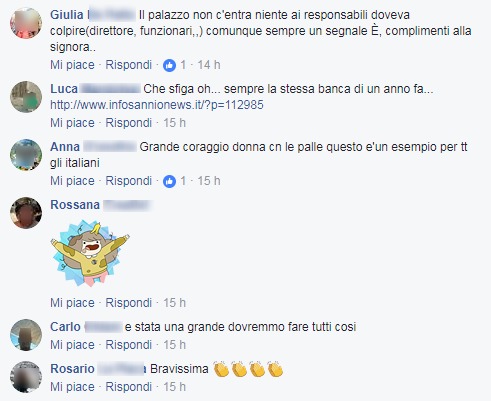Click Mi piace on Carlo's comment

coord(72,345)
